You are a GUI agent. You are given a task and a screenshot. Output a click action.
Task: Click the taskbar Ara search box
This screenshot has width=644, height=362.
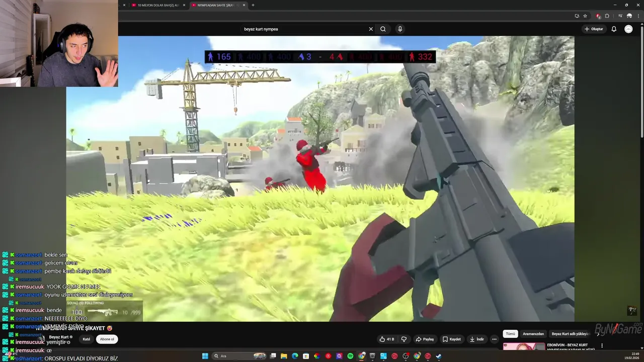click(x=239, y=356)
